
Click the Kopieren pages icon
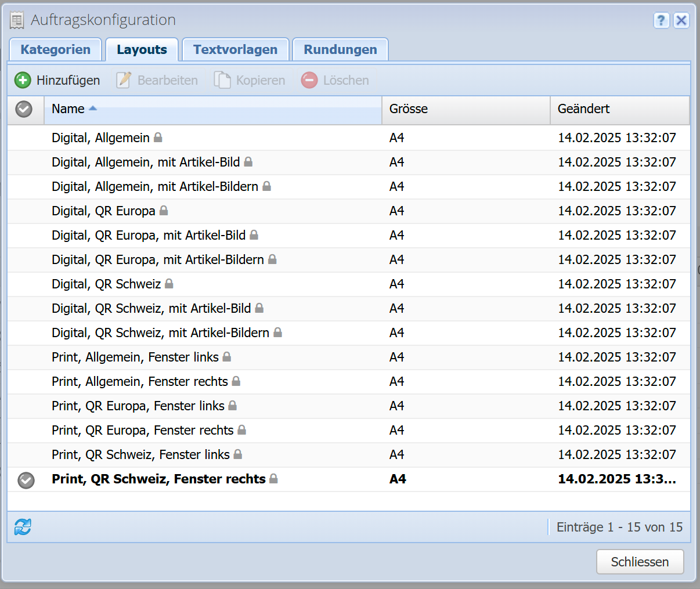click(x=222, y=80)
